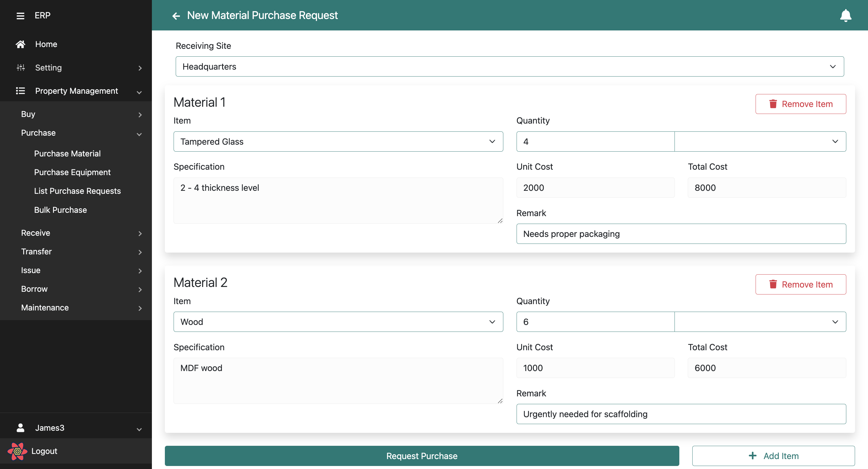Submit Request Purchase button
The width and height of the screenshot is (868, 469).
(x=422, y=456)
